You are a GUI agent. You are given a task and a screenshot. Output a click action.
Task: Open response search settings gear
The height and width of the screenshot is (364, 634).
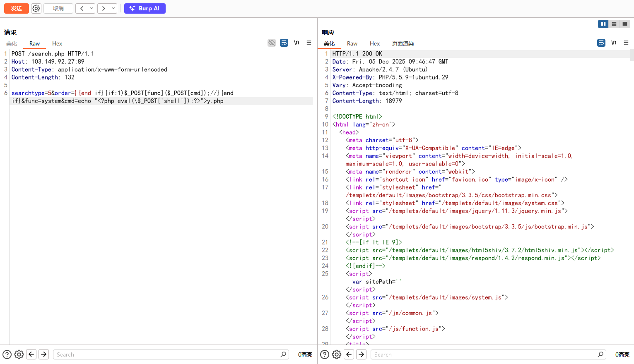337,354
